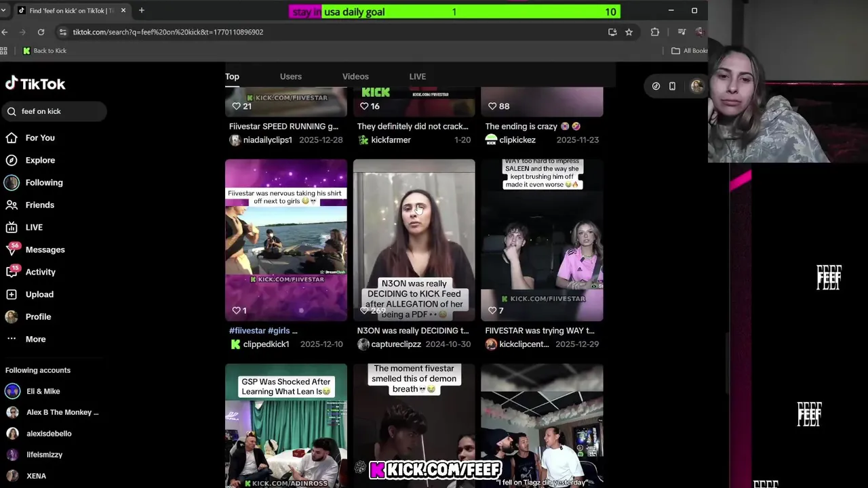868x488 pixels.
Task: Click the #fiivestar #girls hashtag caption
Action: pos(263,331)
